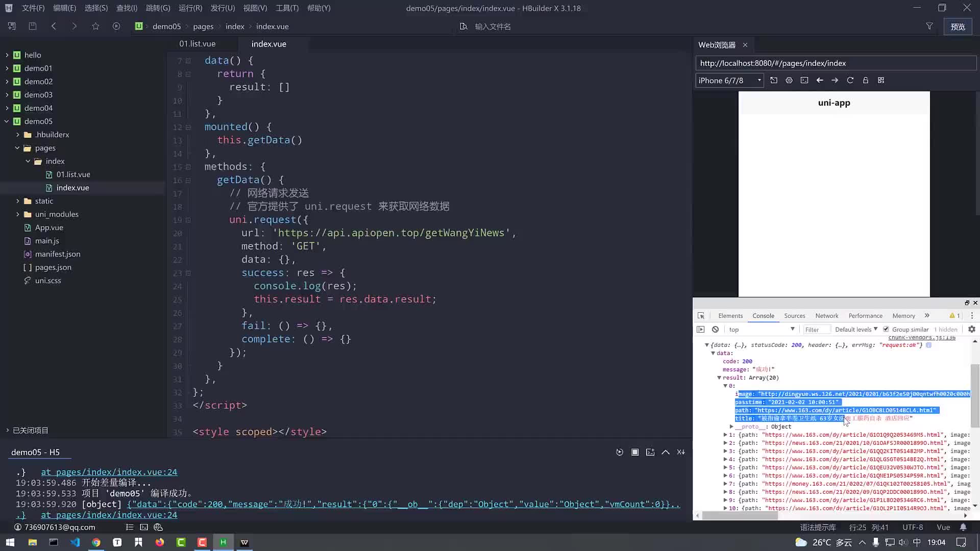This screenshot has height=551, width=980.
Task: Click the lock icon in browser toolbar
Action: point(866,80)
